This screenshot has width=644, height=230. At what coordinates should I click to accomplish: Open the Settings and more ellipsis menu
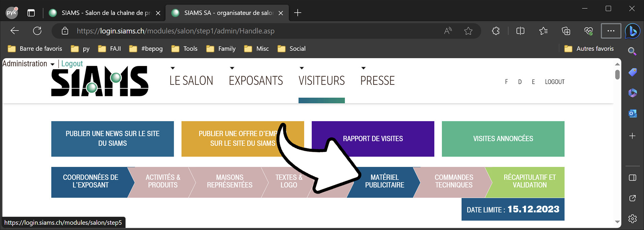(x=611, y=31)
